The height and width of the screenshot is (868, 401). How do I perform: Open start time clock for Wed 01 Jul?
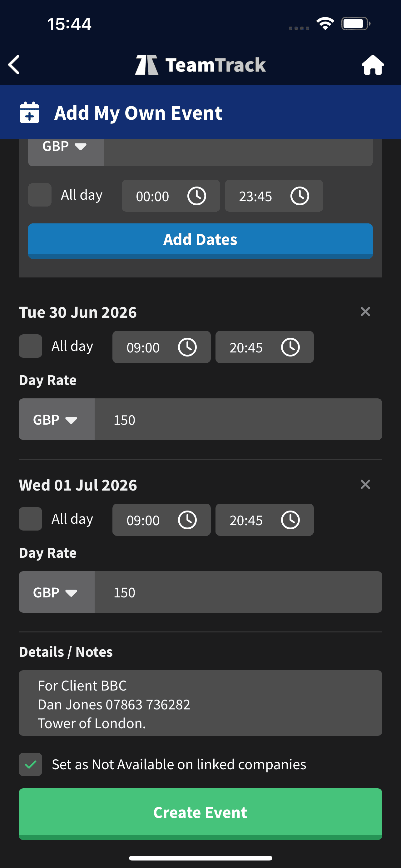(187, 520)
